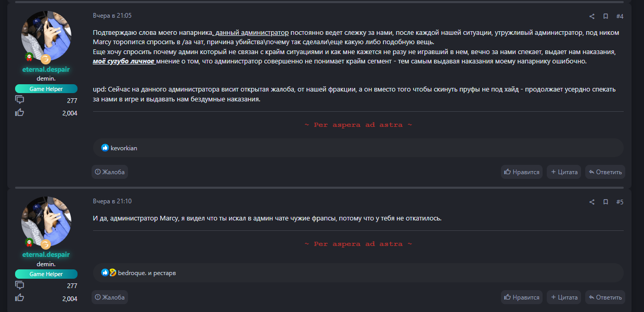Click the reaction emoji icons beside bedroque
The width and height of the screenshot is (644, 312).
point(109,272)
